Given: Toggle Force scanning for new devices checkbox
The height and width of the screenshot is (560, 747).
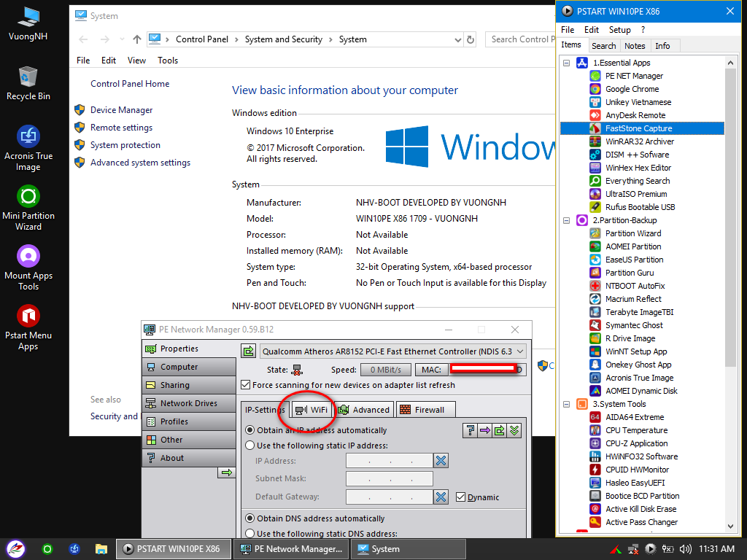Looking at the screenshot, I should (246, 385).
